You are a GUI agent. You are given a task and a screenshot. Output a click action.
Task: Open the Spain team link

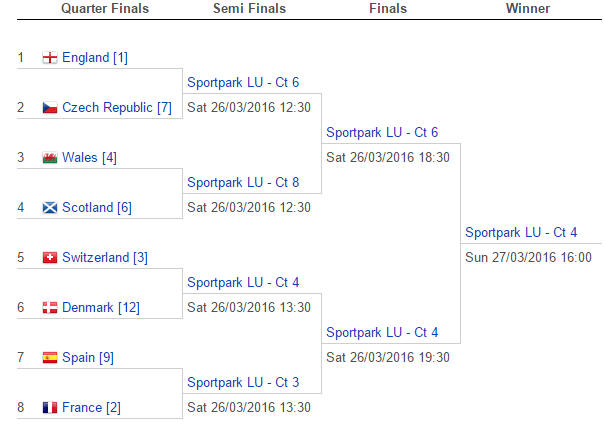click(78, 358)
